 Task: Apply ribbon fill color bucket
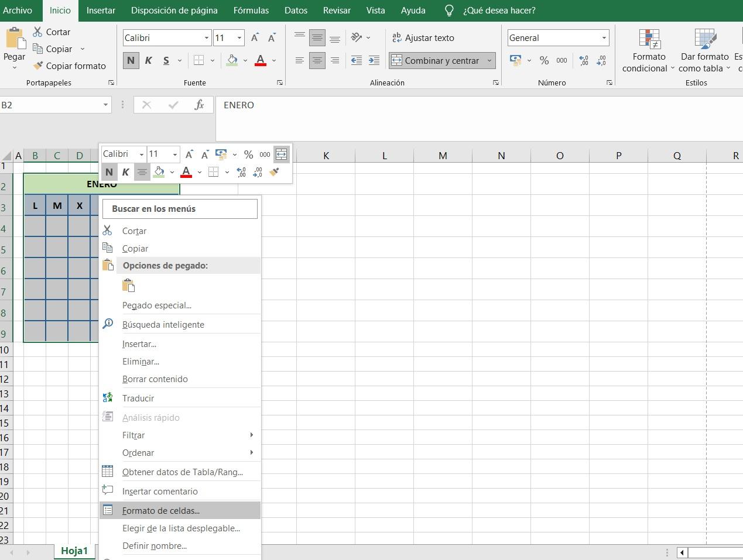tap(232, 60)
